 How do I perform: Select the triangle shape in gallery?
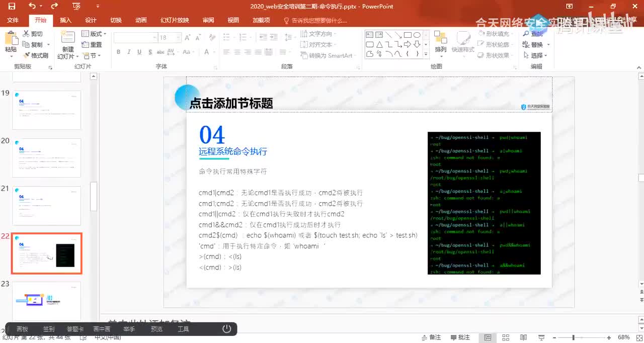tap(379, 44)
